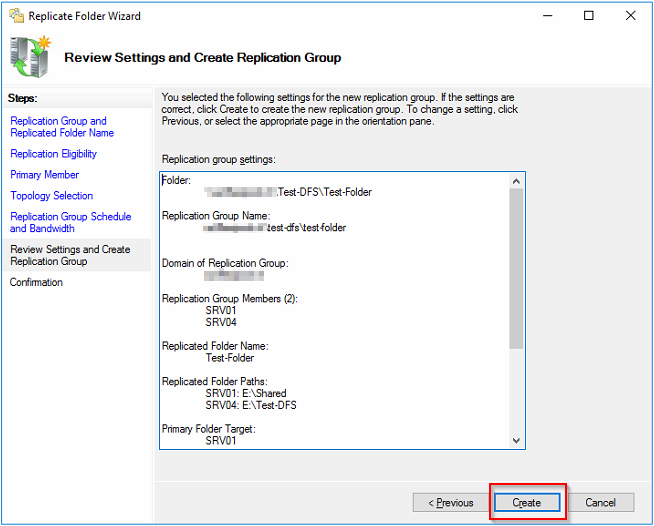The image size is (654, 526).
Task: Click the Replicate Folder Wizard title bar icon
Action: click(14, 16)
